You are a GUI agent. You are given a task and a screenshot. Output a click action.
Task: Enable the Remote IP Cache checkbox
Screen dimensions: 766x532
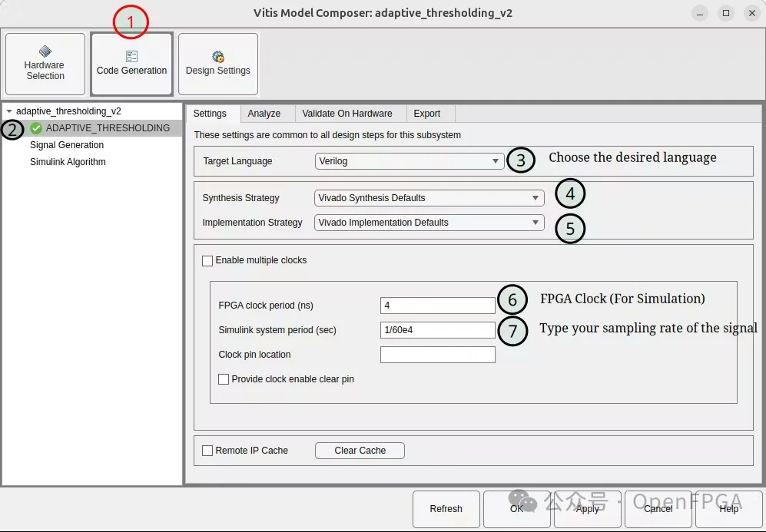pos(207,451)
